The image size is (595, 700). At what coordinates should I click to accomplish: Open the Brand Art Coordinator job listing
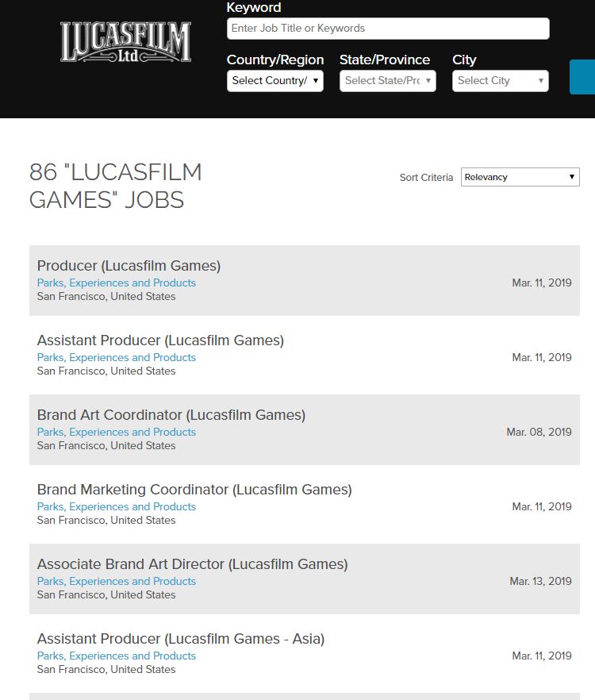tap(171, 415)
